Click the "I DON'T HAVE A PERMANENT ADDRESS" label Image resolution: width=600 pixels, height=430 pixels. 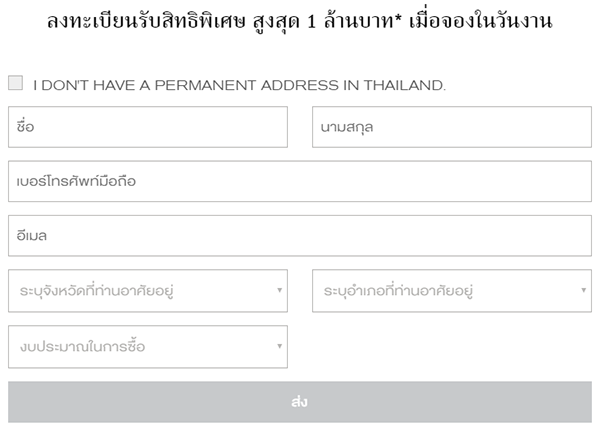(x=239, y=86)
